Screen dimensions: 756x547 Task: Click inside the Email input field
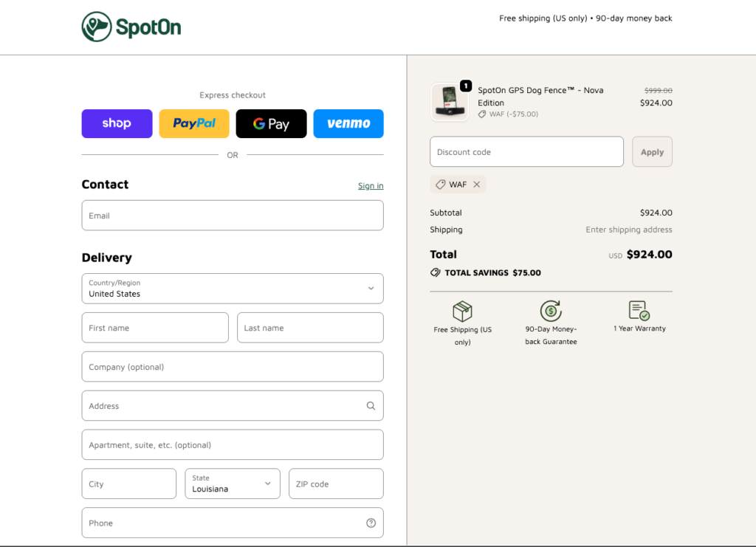pos(233,215)
